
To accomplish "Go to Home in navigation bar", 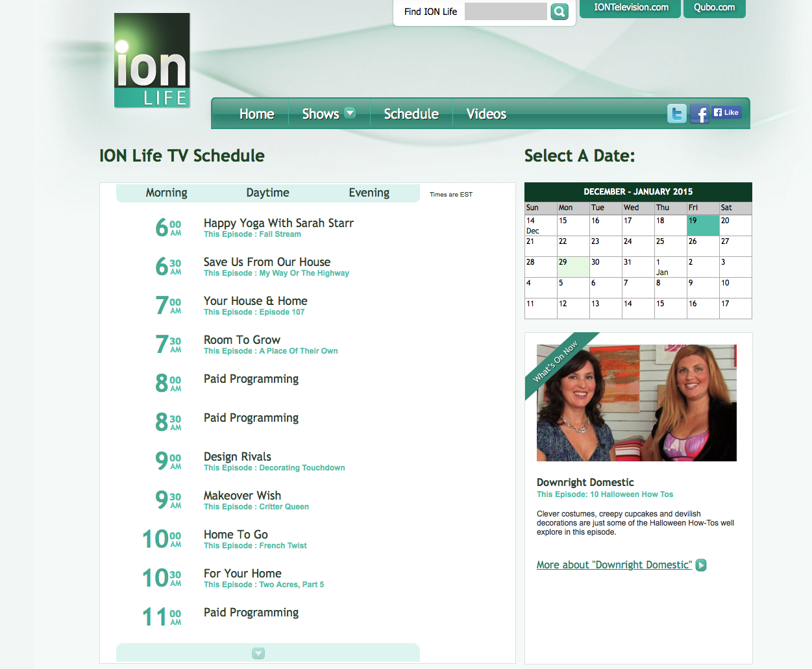I will [x=256, y=114].
